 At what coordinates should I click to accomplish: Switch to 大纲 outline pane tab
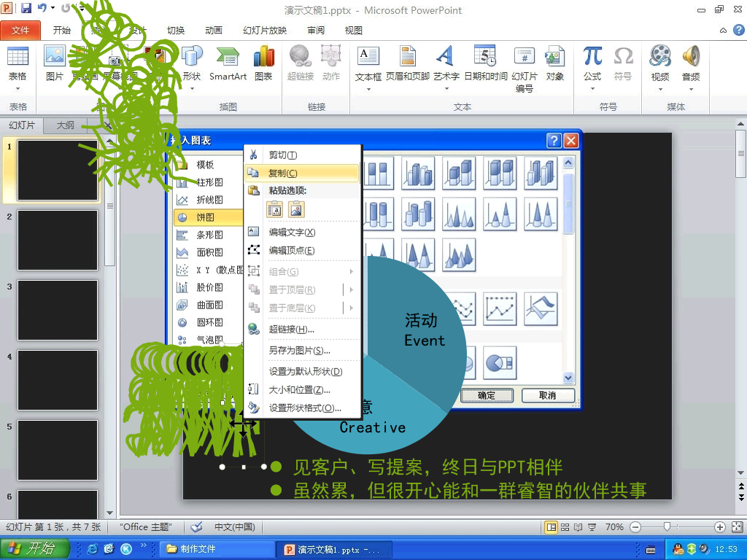(x=65, y=125)
